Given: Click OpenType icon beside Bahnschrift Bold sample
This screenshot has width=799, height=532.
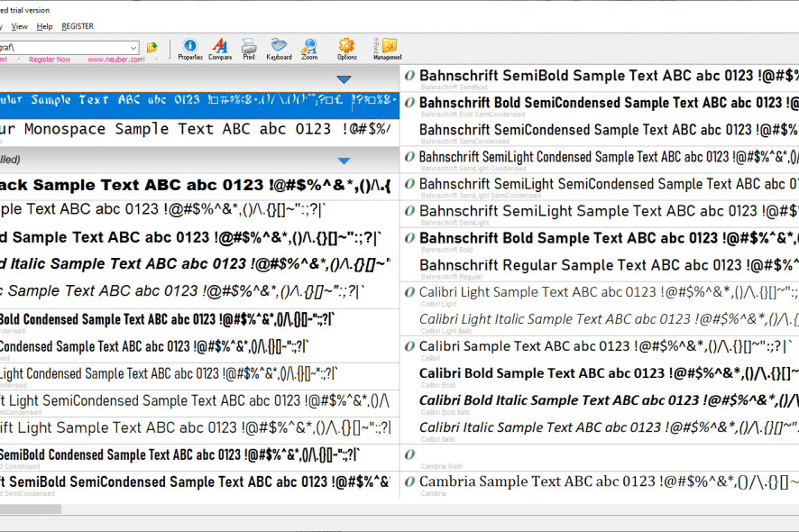Looking at the screenshot, I should (409, 238).
